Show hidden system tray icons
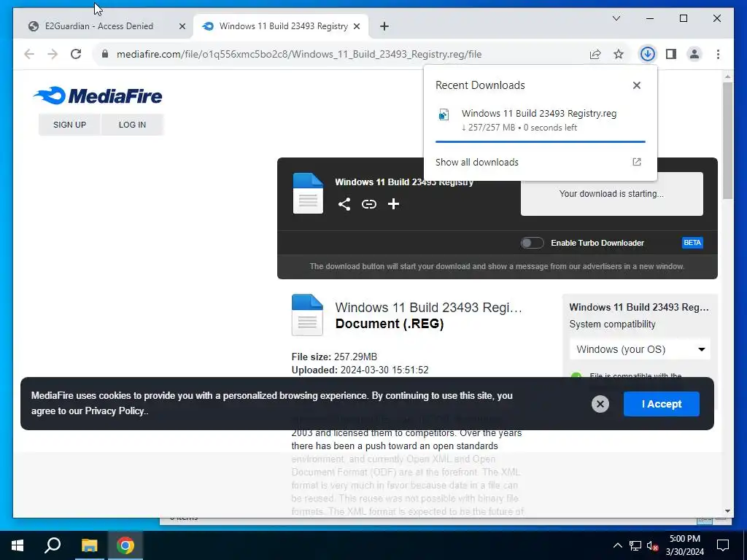 [617, 545]
